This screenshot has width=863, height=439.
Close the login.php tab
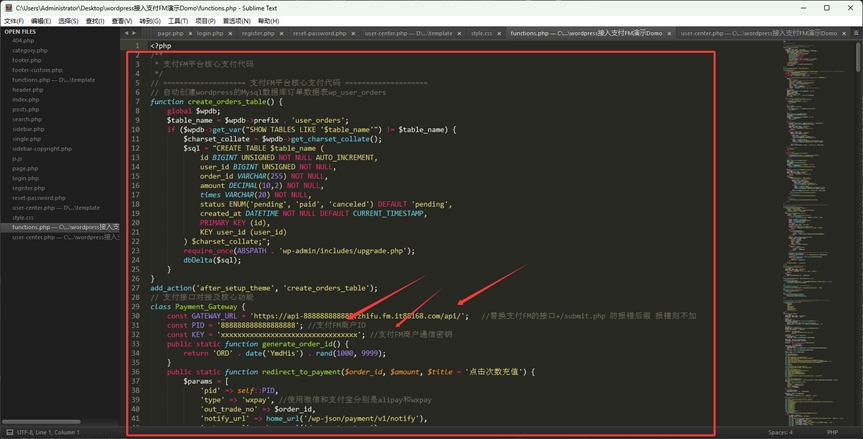(230, 34)
